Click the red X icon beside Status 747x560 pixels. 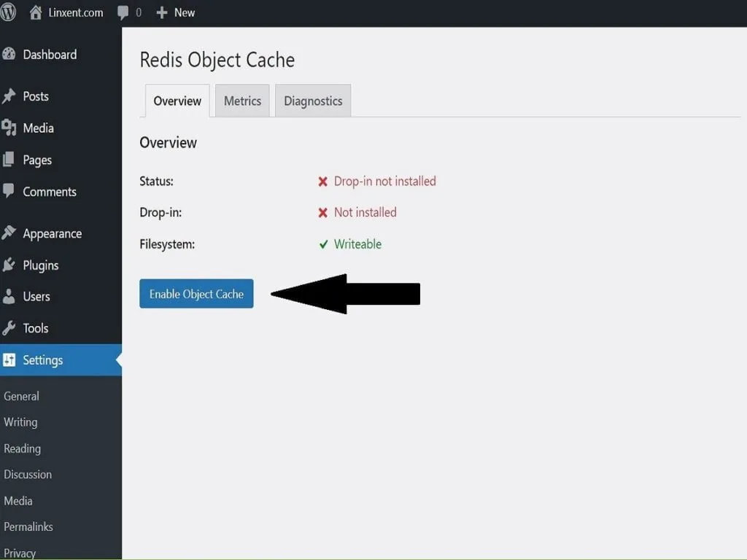coord(323,182)
